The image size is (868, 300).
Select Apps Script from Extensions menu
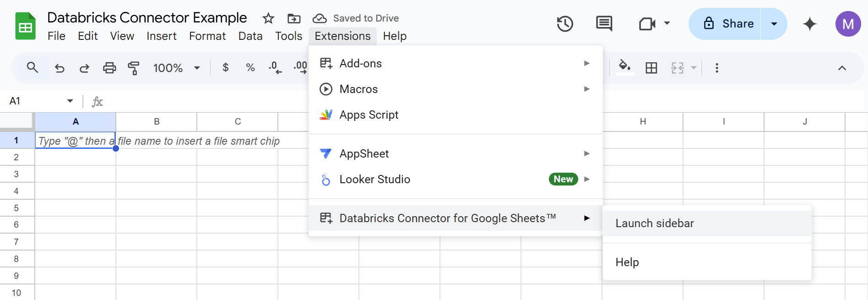click(369, 115)
